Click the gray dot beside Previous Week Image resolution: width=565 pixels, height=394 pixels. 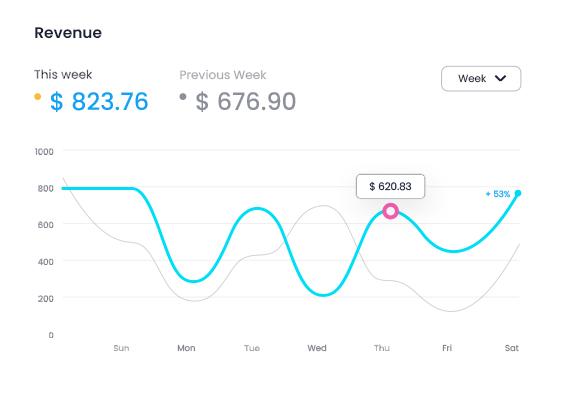coord(183,96)
